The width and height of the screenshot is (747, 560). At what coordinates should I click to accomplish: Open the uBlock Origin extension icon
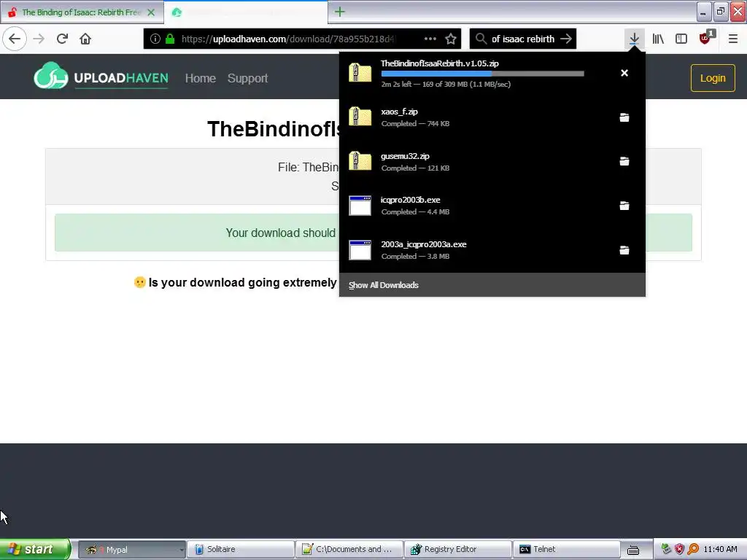pyautogui.click(x=706, y=38)
